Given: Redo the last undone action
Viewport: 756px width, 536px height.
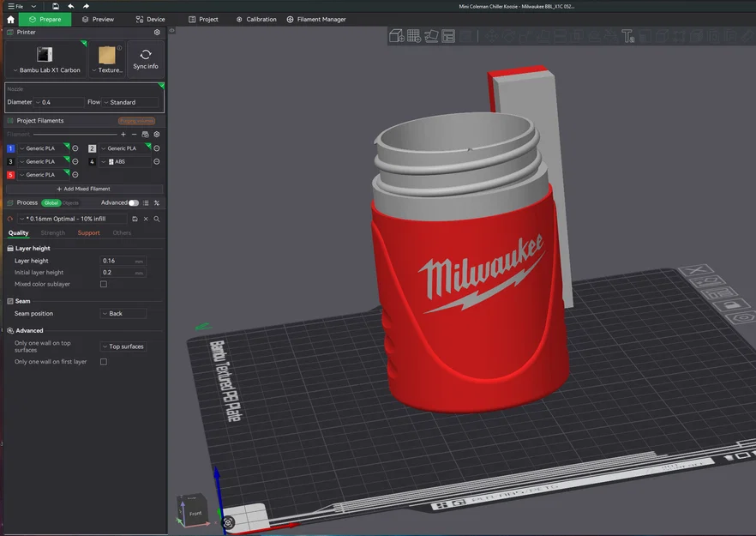Looking at the screenshot, I should 86,6.
